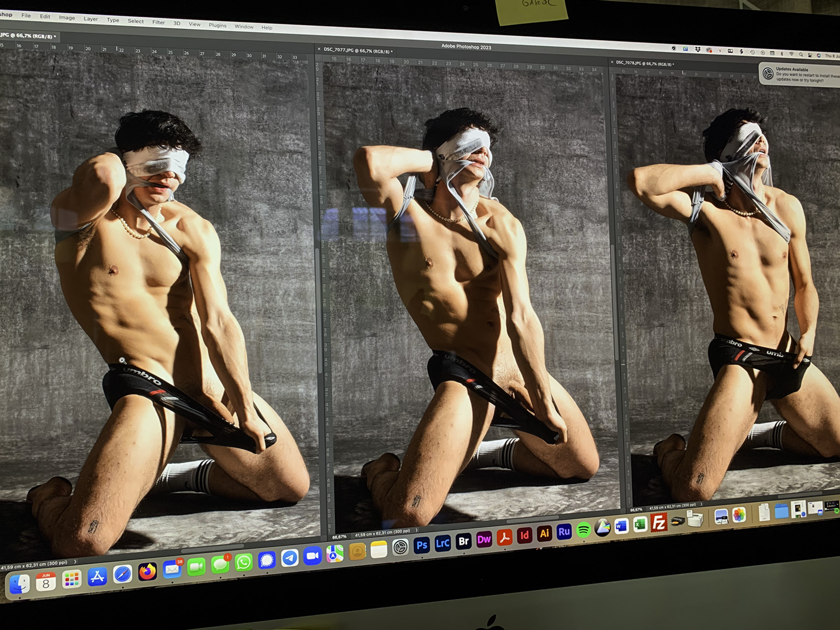840x630 pixels.
Task: Open the App Store from the Dock
Action: [97, 577]
